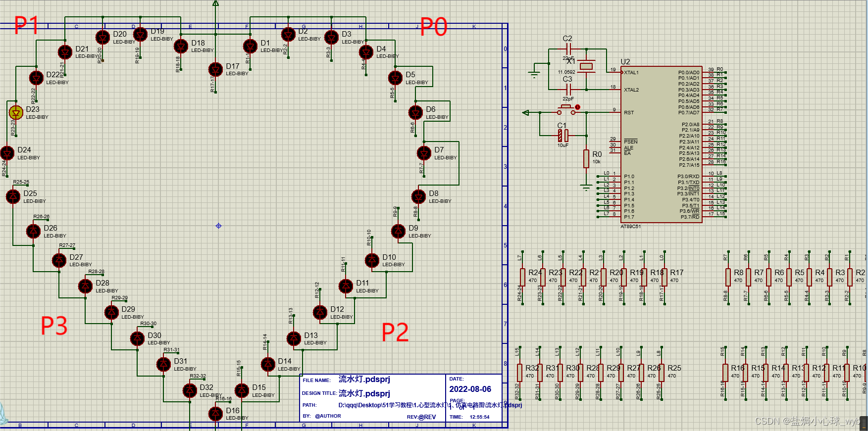
Task: Select LED D6 symbol
Action: [x=415, y=112]
